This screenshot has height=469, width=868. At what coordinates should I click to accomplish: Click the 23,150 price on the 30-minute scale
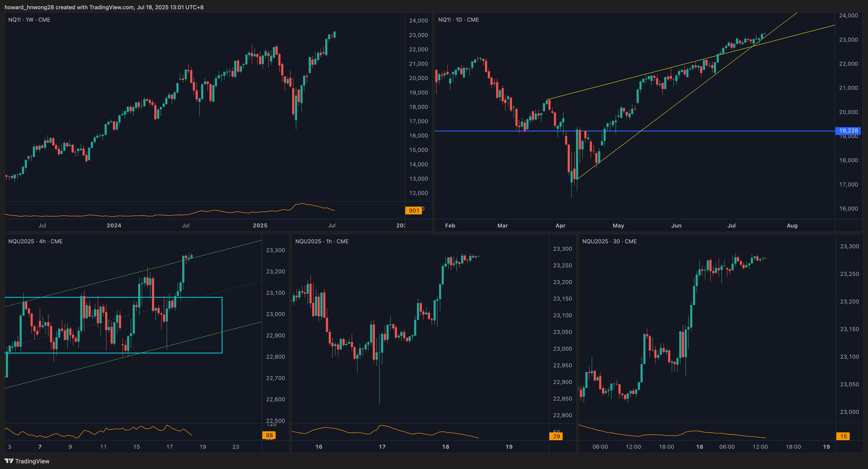click(849, 329)
